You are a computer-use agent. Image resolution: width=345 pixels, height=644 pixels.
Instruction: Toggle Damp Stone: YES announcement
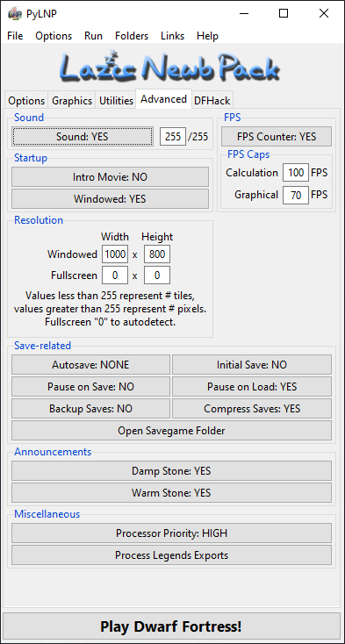click(x=171, y=470)
